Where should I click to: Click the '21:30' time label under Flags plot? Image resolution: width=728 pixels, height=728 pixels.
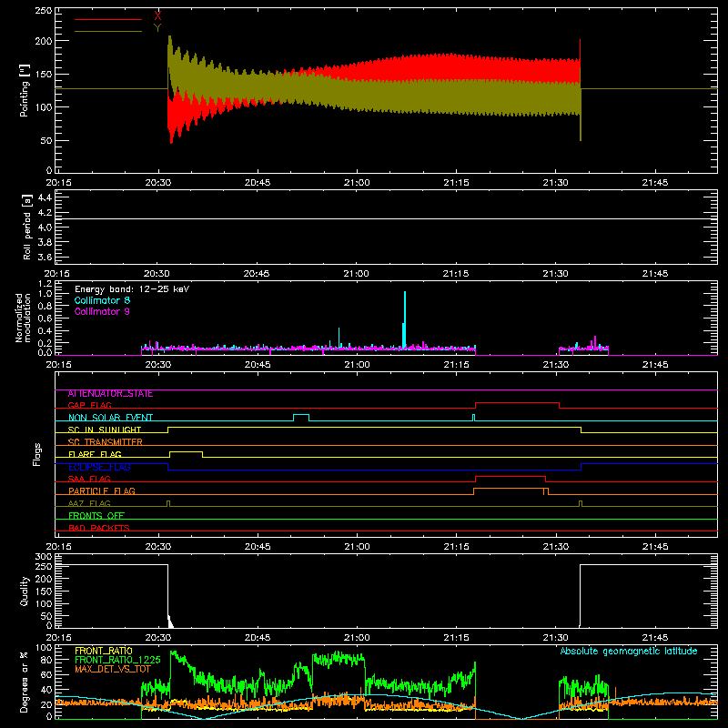point(555,547)
